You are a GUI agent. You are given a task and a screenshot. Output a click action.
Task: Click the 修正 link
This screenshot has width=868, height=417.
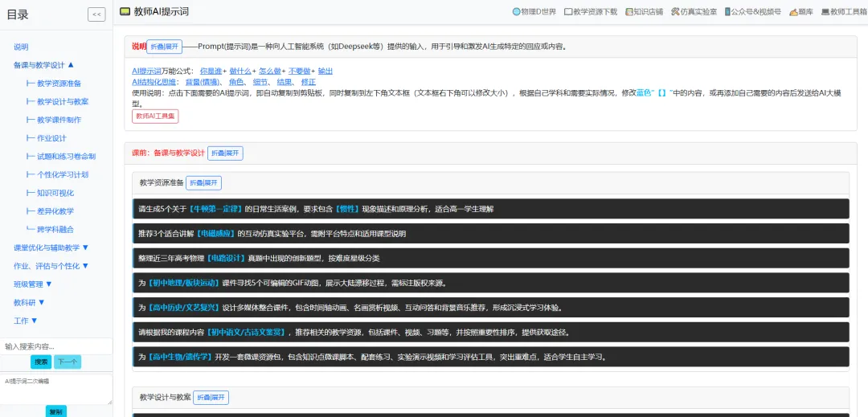click(309, 82)
